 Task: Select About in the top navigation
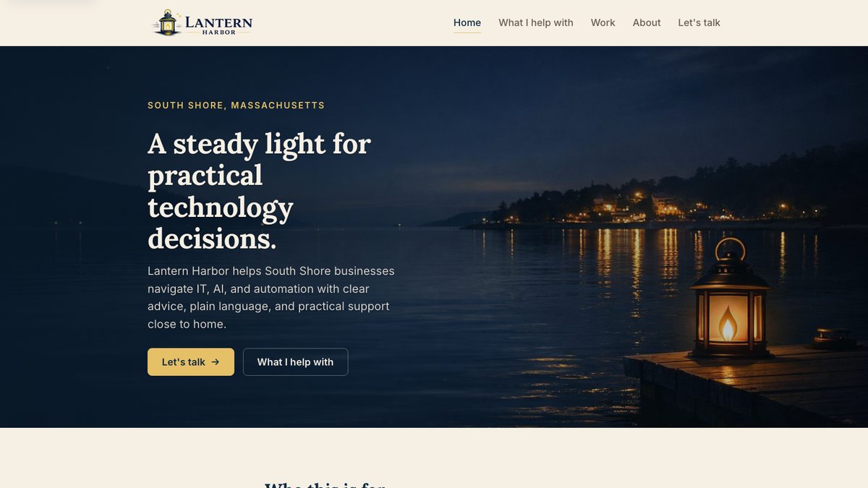tap(647, 22)
